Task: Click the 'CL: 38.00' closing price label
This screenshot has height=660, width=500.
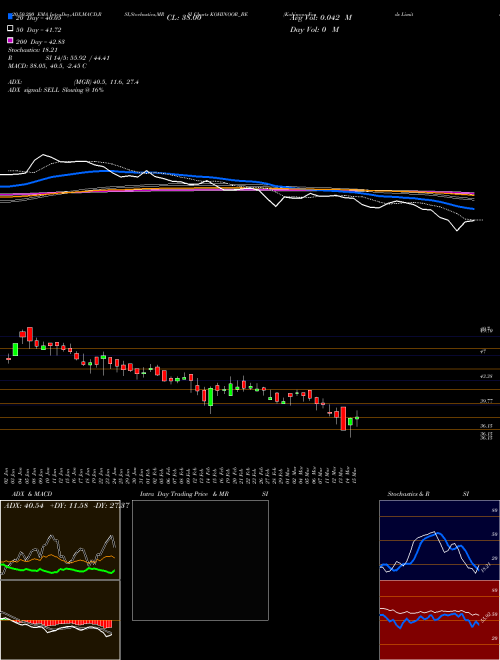Action: [x=184, y=18]
